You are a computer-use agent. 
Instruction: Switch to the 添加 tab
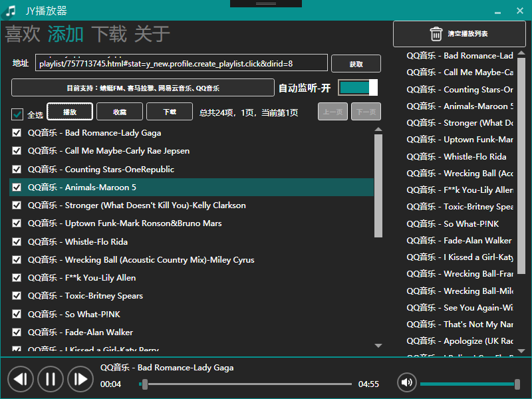click(65, 34)
